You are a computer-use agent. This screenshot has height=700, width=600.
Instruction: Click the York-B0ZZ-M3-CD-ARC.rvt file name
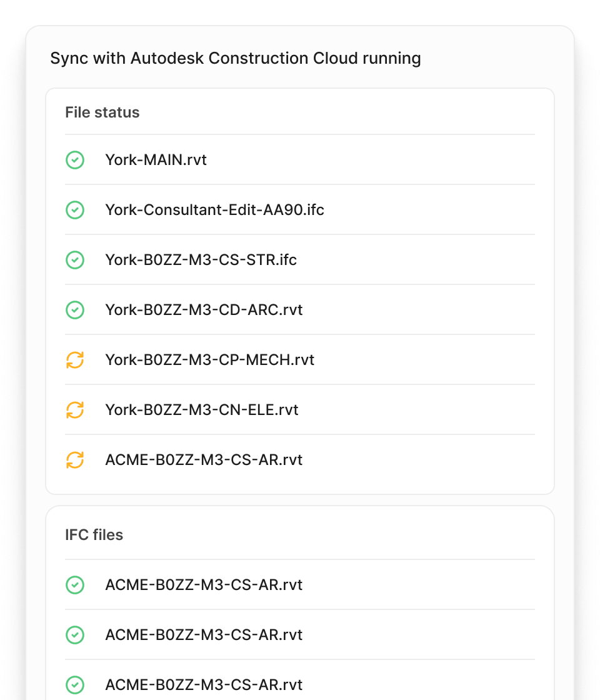point(203,310)
